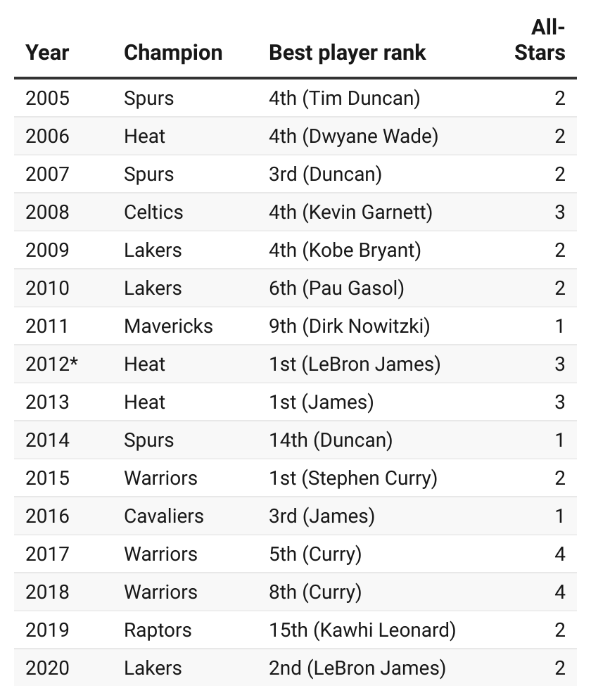Click the 9th (Dirk Nowitzki) cell
The image size is (591, 700).
[349, 326]
